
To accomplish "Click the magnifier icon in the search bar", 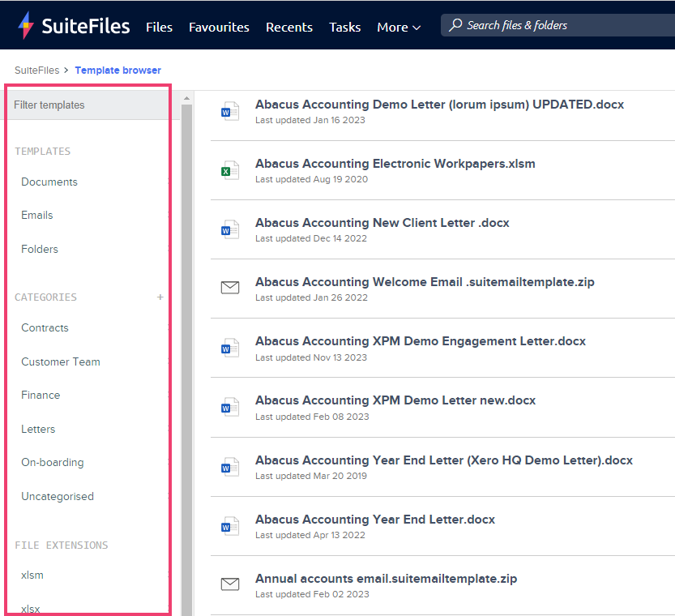I will 457,25.
